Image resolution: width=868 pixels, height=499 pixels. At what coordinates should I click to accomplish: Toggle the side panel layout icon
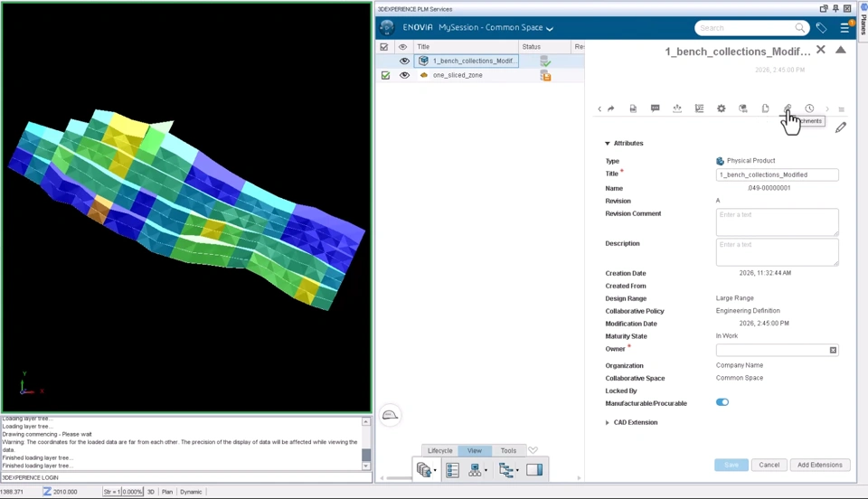(534, 470)
